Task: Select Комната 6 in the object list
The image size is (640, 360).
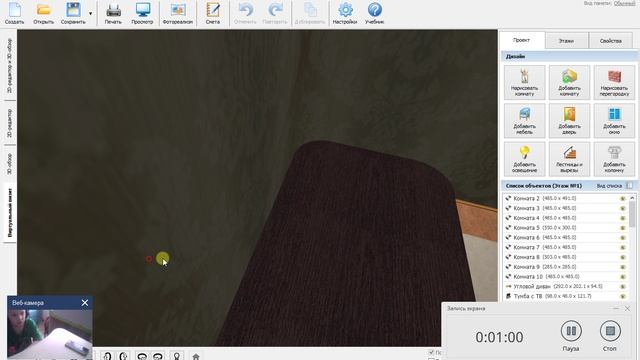Action: pos(566,238)
